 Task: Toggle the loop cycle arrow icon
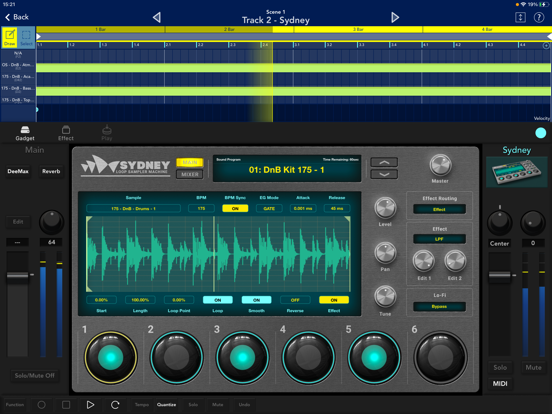[115, 404]
